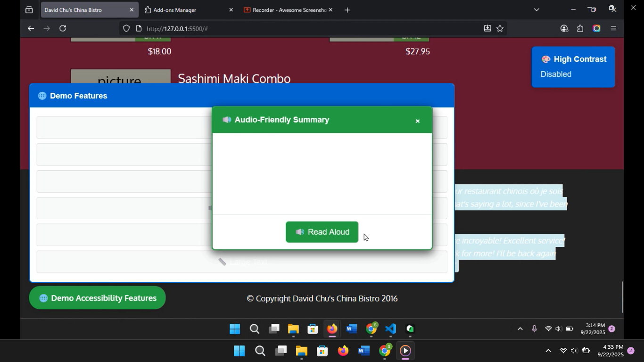Toggle the High Contrast Disabled widget
Screen dimensions: 644x362
(573, 67)
